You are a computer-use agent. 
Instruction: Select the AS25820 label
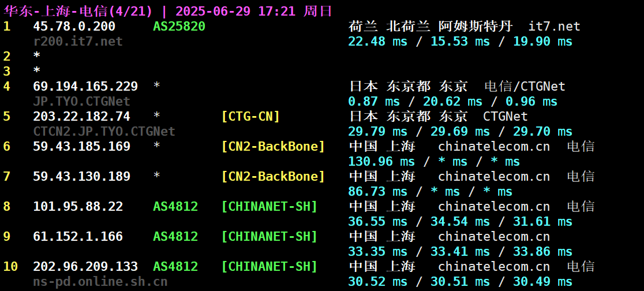click(x=179, y=27)
